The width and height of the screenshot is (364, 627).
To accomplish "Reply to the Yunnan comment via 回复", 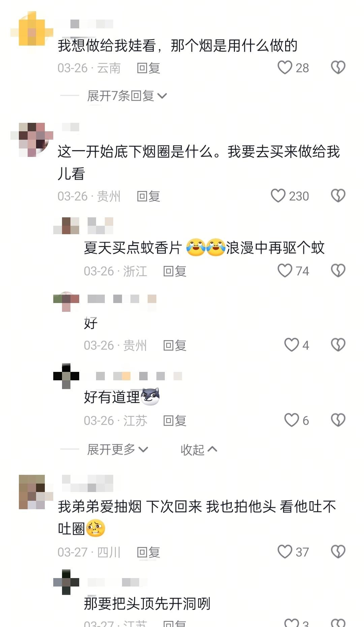I will pyautogui.click(x=148, y=68).
